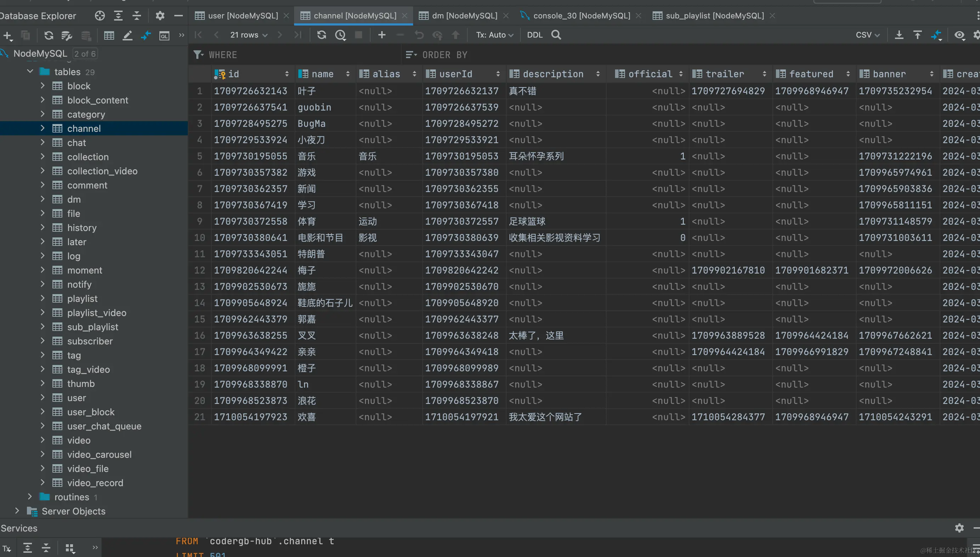Screen dimensions: 980x557
Task: Click the Export Data download icon
Action: (x=899, y=35)
